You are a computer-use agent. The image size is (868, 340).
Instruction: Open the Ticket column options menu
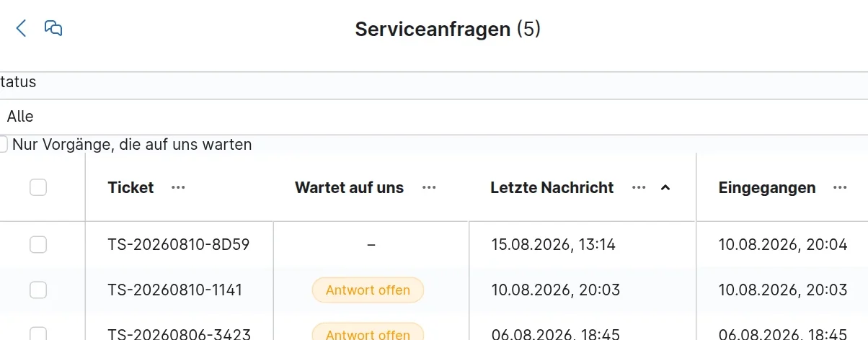click(178, 188)
